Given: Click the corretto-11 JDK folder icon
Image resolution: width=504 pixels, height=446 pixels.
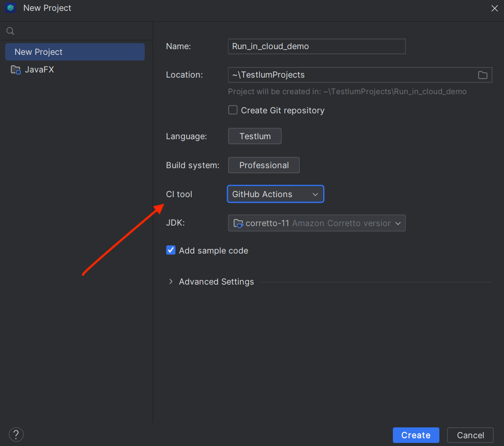Looking at the screenshot, I should click(238, 224).
